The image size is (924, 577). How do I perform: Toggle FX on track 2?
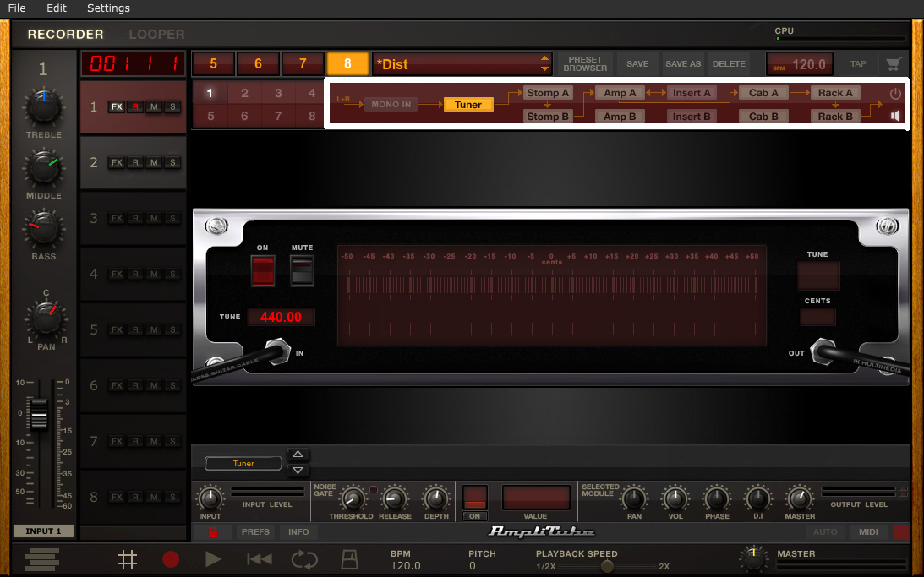pyautogui.click(x=117, y=162)
